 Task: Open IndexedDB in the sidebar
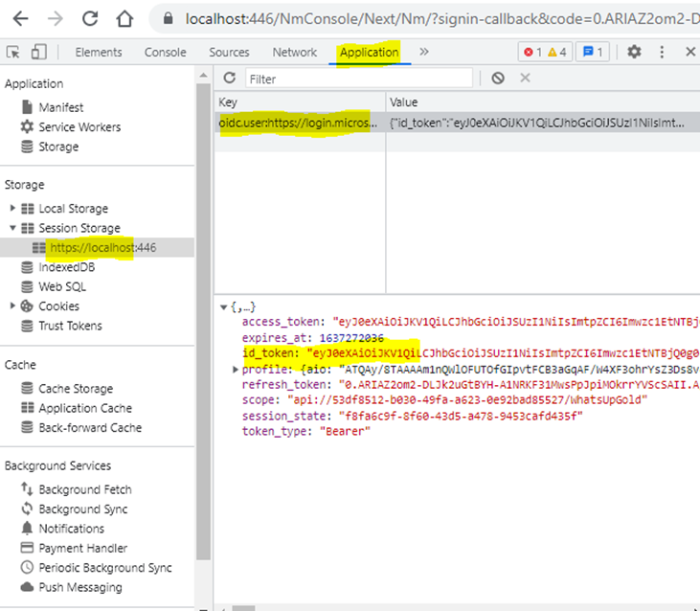66,267
